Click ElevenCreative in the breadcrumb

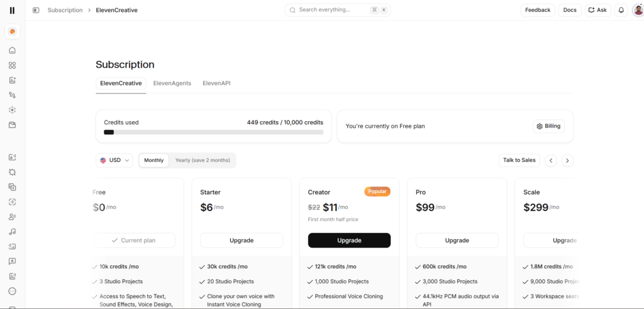[x=116, y=10]
